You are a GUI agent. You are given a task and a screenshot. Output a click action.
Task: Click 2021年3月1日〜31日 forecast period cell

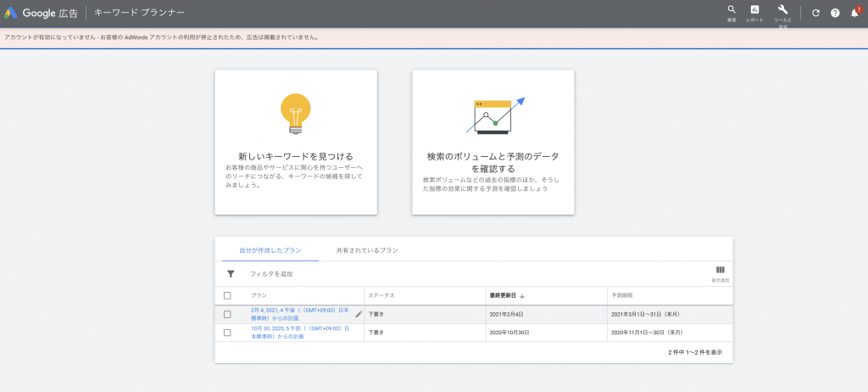pos(645,315)
